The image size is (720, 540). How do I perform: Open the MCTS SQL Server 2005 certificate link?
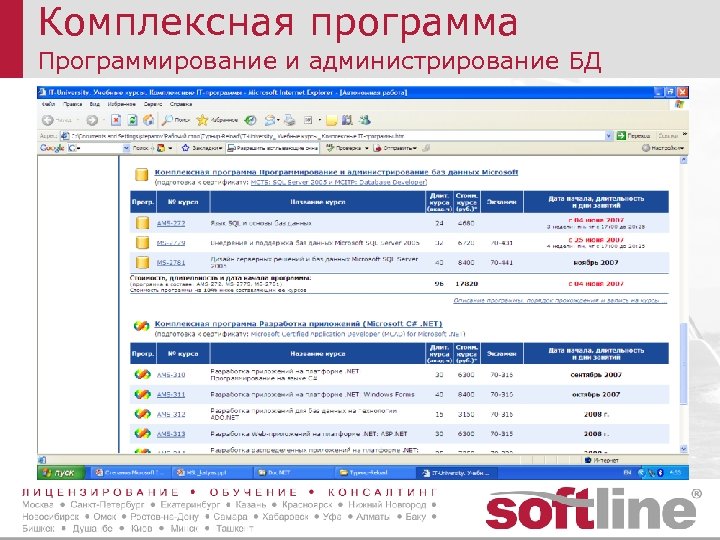pyautogui.click(x=339, y=182)
